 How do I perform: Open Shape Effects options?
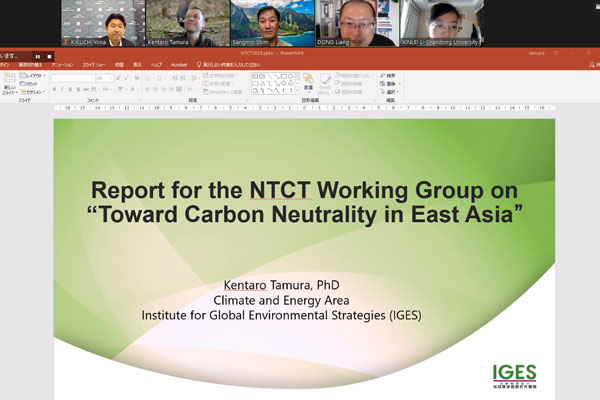tap(349, 92)
